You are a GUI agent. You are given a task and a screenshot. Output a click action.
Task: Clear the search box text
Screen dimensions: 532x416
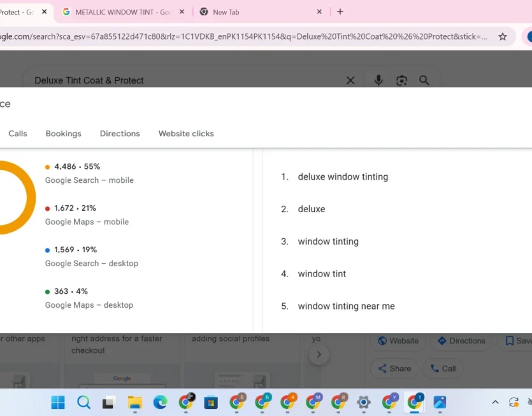point(350,80)
